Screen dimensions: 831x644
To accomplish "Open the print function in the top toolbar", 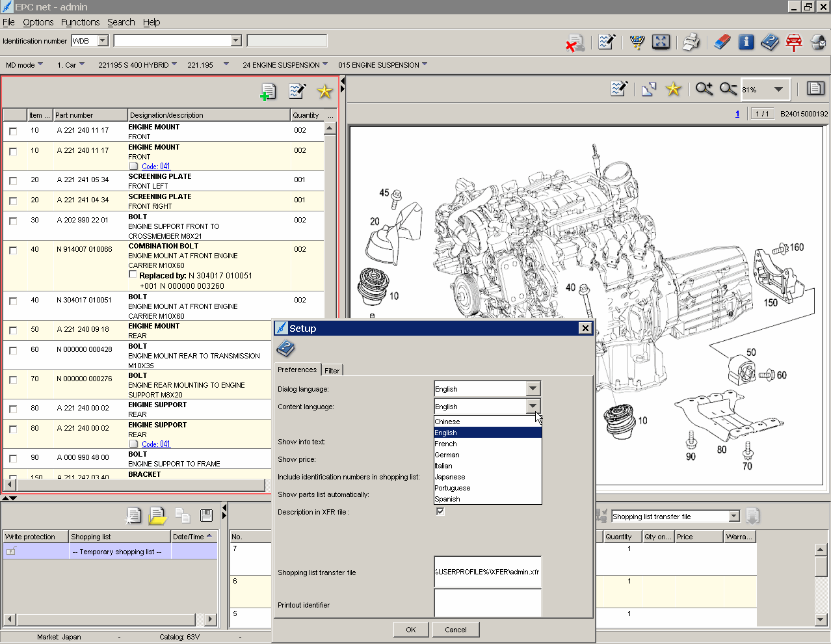I will [x=691, y=42].
